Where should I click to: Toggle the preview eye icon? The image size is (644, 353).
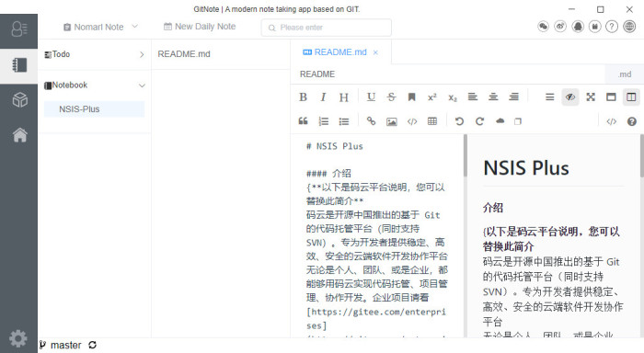[x=570, y=97]
